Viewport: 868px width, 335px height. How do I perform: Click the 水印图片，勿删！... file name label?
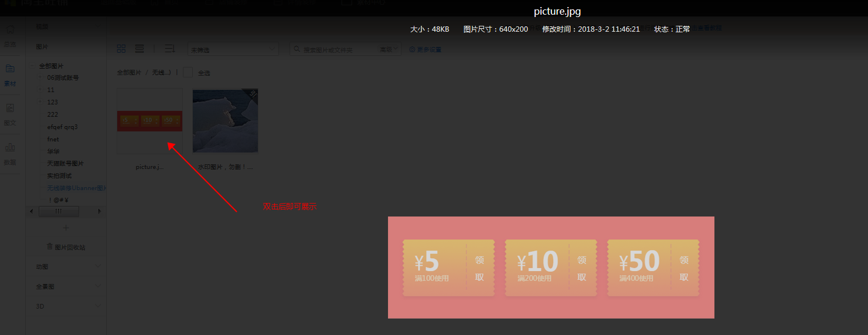click(225, 167)
